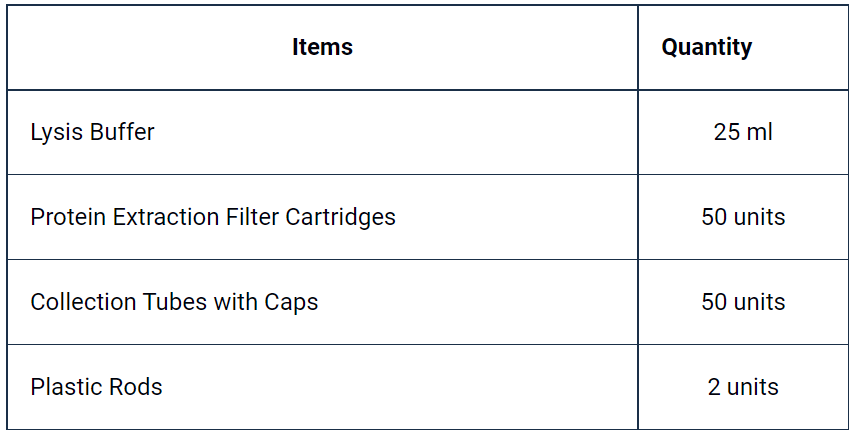Select the Lysis Buffer cell

click(x=322, y=132)
